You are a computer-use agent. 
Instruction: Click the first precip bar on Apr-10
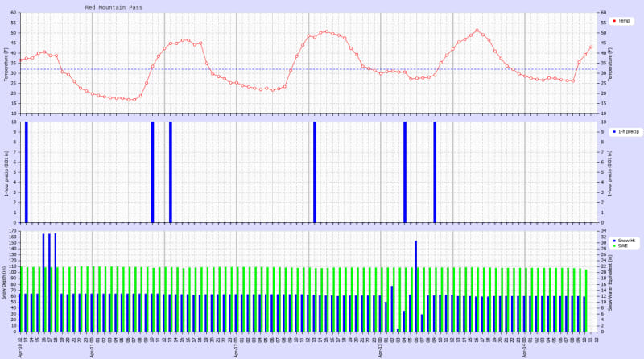pos(27,172)
